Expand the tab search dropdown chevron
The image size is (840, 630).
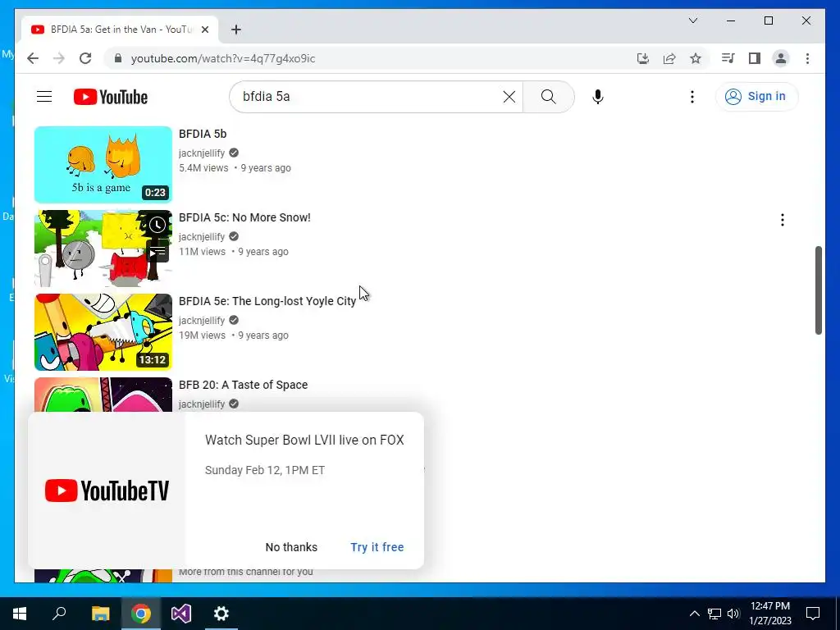tap(692, 21)
